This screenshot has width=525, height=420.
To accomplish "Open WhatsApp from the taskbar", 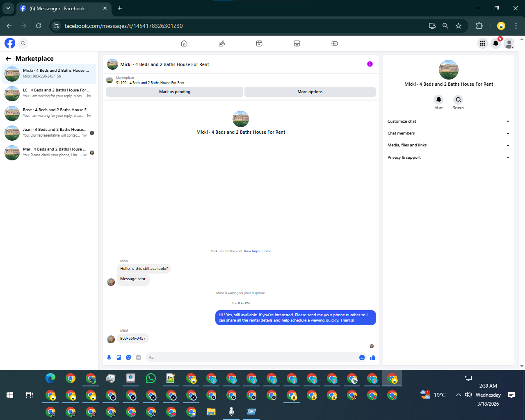I will (x=151, y=378).
